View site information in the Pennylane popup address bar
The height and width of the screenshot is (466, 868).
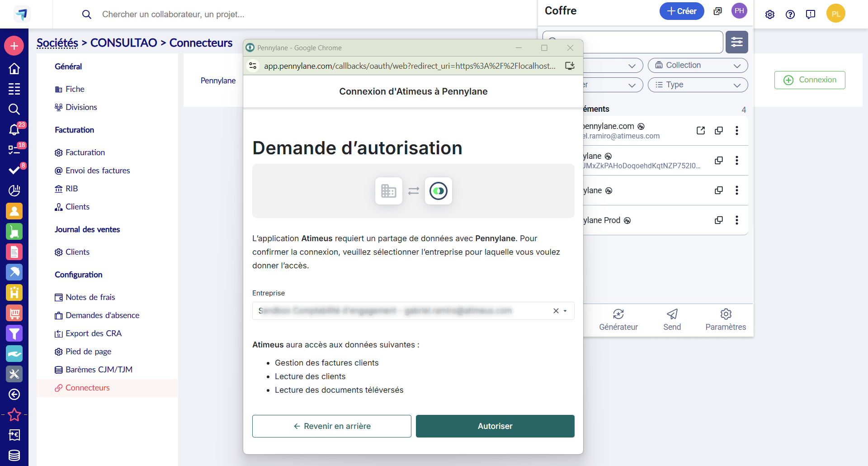[253, 66]
